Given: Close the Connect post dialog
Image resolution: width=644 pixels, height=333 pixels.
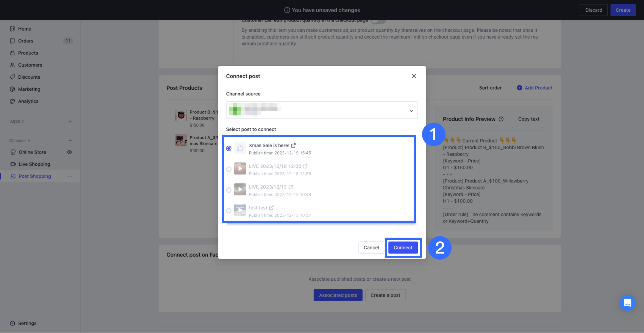Looking at the screenshot, I should pos(414,76).
